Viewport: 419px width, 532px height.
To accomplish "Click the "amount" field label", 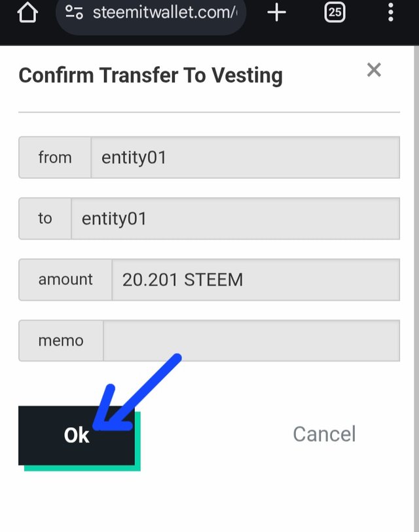I will 65,280.
